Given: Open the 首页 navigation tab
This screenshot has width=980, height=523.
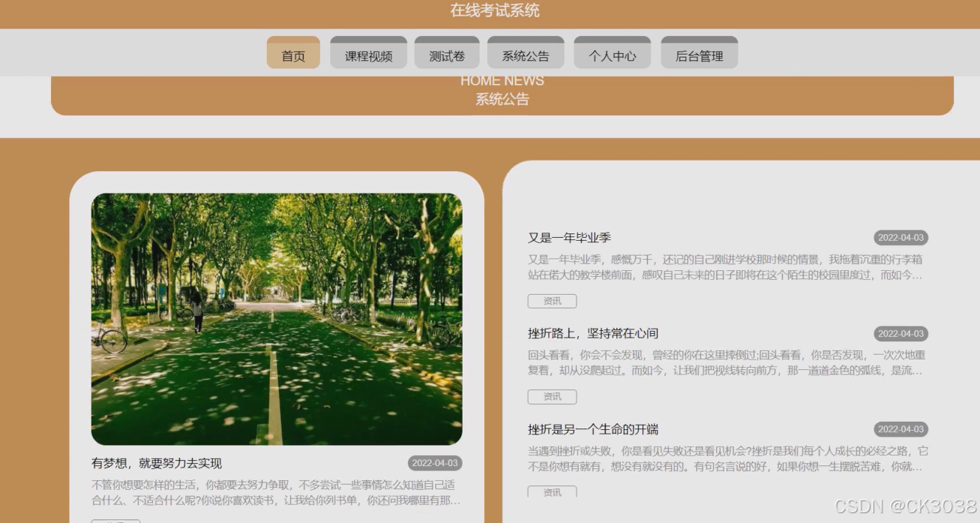Looking at the screenshot, I should (292, 53).
